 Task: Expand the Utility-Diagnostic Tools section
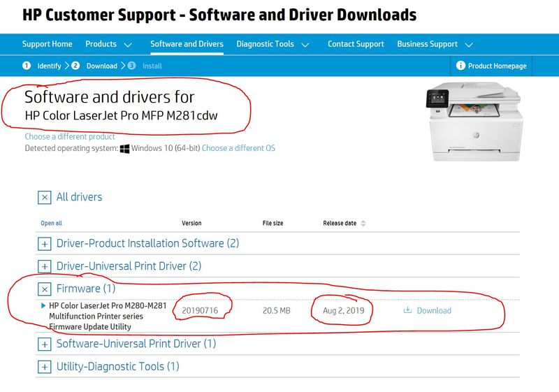(45, 366)
